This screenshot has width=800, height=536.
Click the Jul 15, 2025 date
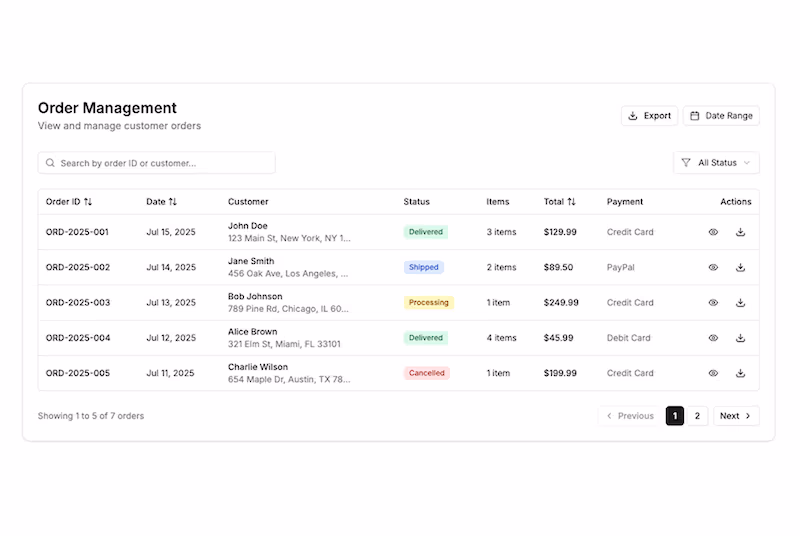[x=170, y=232]
